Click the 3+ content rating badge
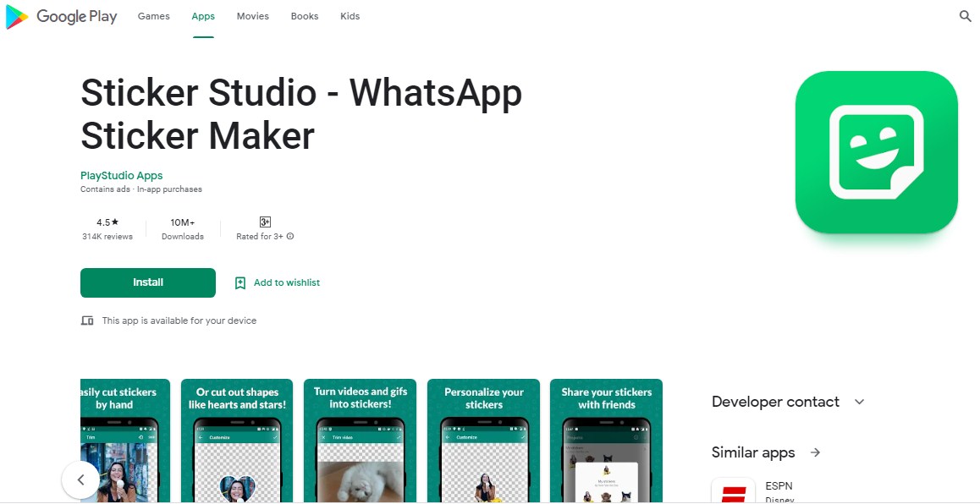 (x=265, y=222)
